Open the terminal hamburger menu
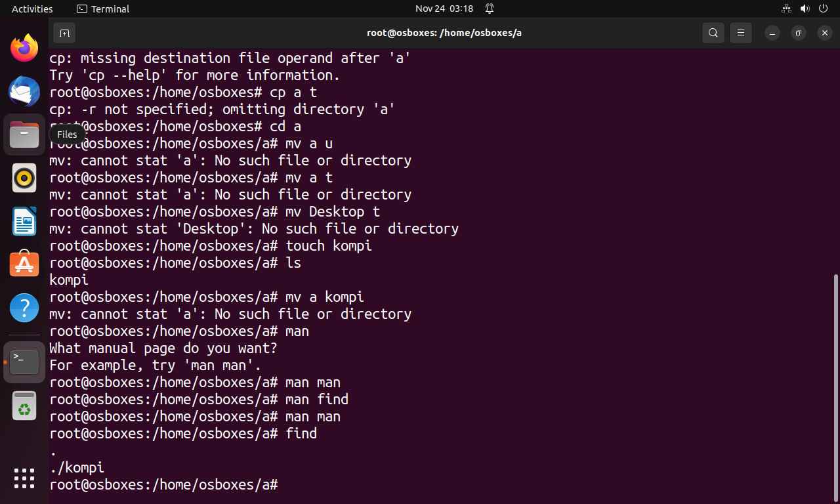The image size is (840, 504). point(741,33)
